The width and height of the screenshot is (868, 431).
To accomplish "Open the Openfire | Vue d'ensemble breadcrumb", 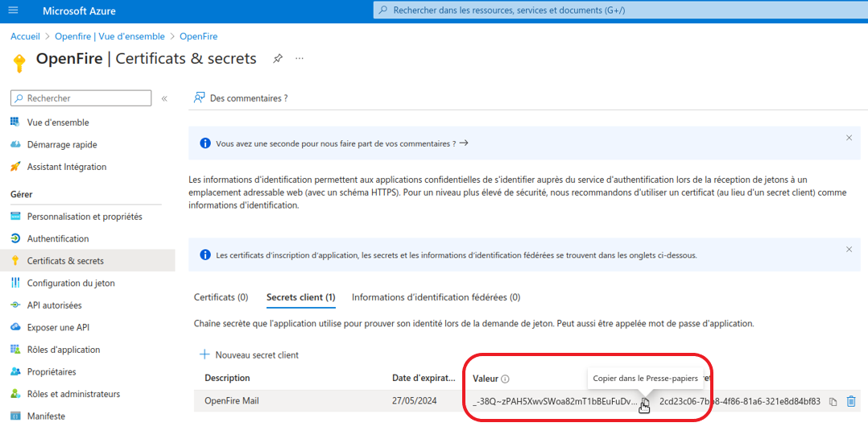I will (110, 36).
